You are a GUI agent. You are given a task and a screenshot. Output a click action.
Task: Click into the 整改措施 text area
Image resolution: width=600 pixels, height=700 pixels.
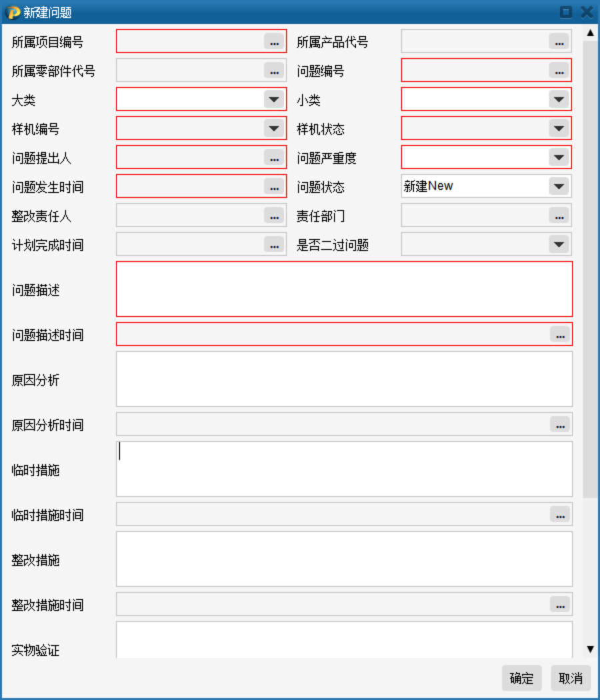click(x=344, y=559)
